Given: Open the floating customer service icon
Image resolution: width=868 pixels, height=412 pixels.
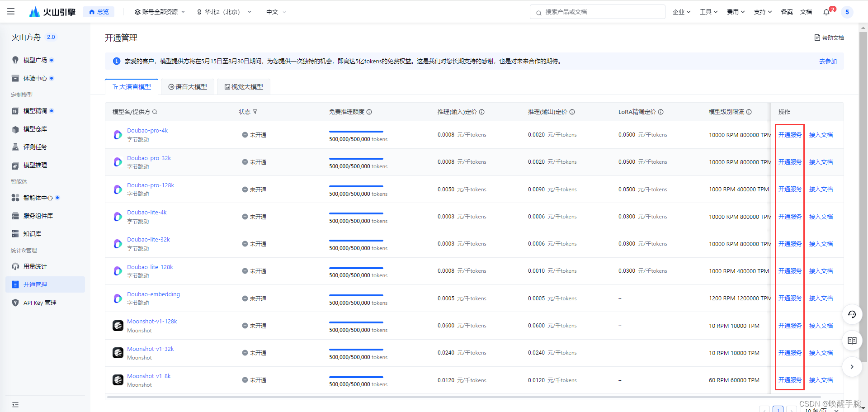Looking at the screenshot, I should click(852, 314).
